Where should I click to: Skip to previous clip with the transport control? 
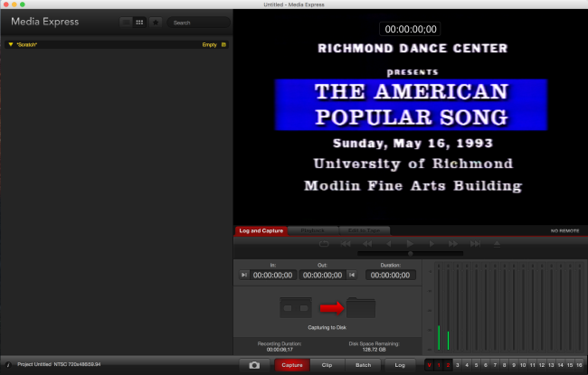[x=346, y=244]
